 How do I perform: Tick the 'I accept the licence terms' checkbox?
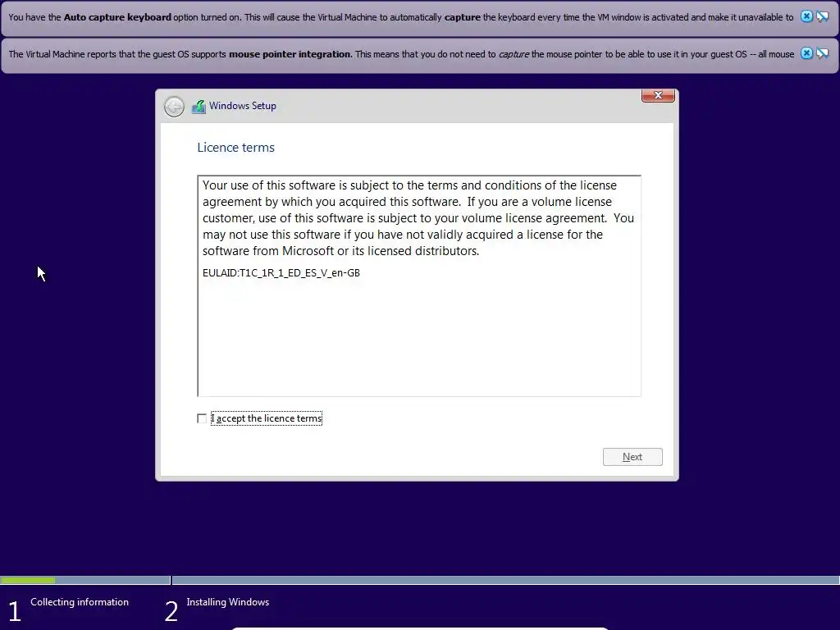[202, 418]
